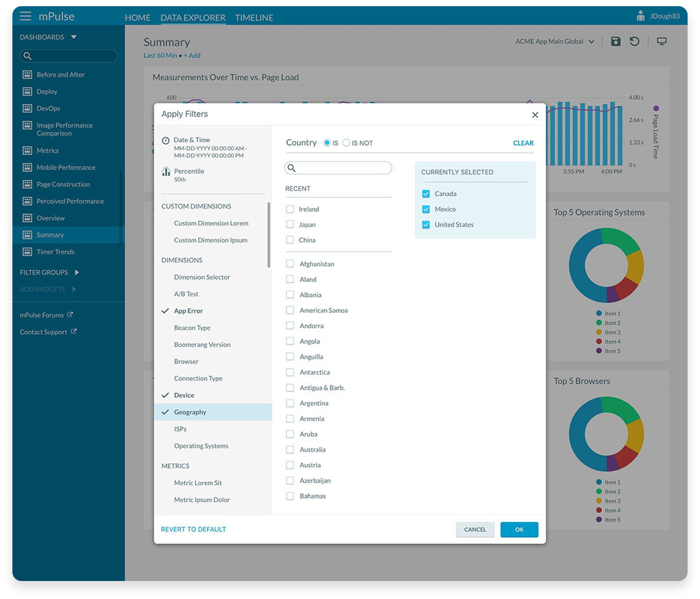700x599 pixels.
Task: Collapse the DASHBOARDS section chevron
Action: (73, 37)
